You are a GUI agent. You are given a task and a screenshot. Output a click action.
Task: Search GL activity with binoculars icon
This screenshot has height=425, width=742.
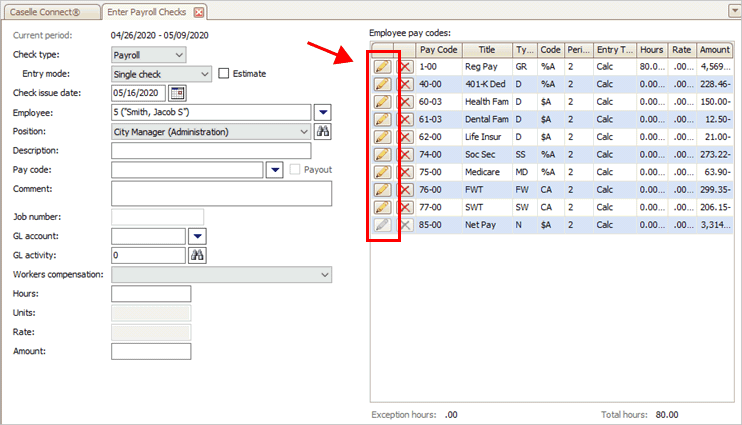pos(197,255)
